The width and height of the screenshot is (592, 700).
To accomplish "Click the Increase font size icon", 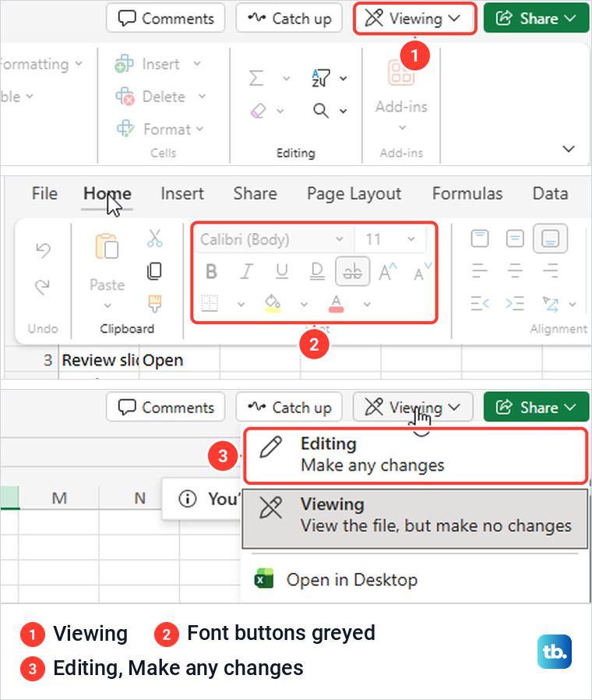I will click(x=387, y=271).
